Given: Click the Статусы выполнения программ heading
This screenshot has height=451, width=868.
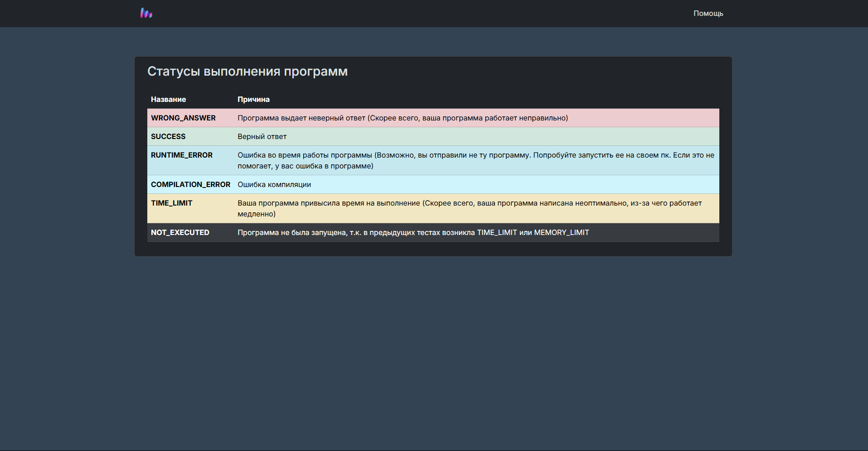Looking at the screenshot, I should 247,72.
